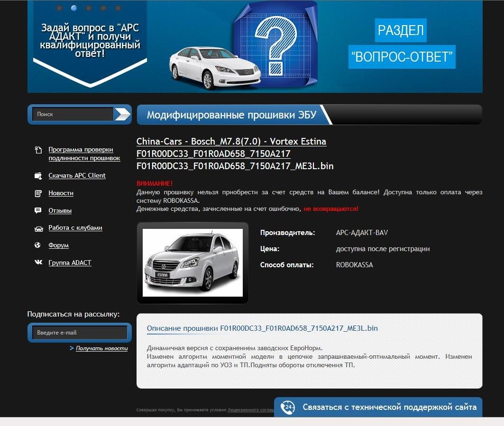This screenshot has width=504, height=426.
Task: Click the не возвращаются! red text
Action: coord(331,209)
